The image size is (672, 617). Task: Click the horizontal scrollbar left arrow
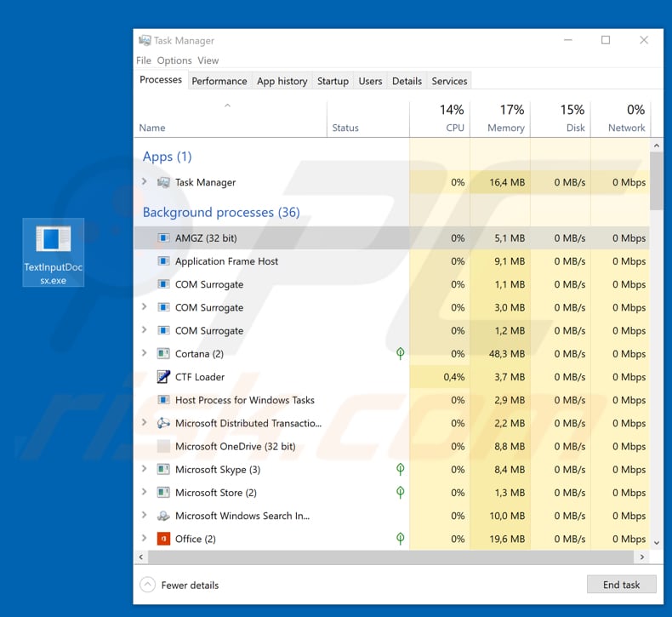tap(141, 557)
